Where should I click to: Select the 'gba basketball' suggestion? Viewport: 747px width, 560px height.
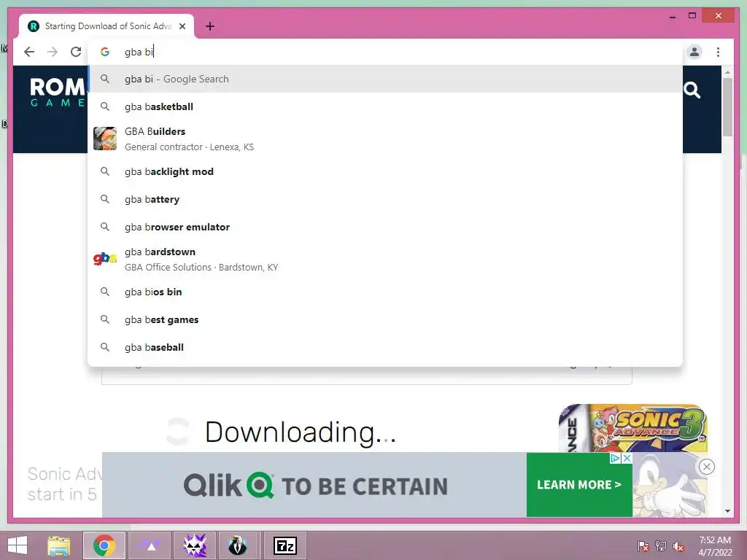coord(385,106)
